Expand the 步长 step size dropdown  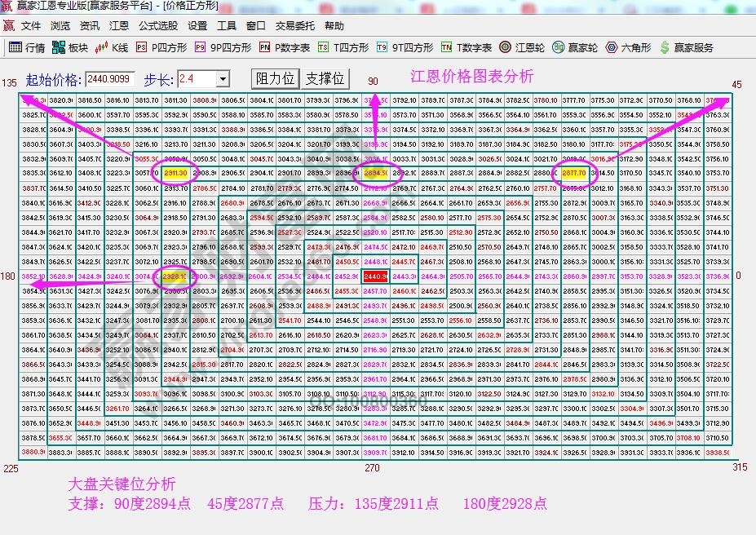pos(224,78)
